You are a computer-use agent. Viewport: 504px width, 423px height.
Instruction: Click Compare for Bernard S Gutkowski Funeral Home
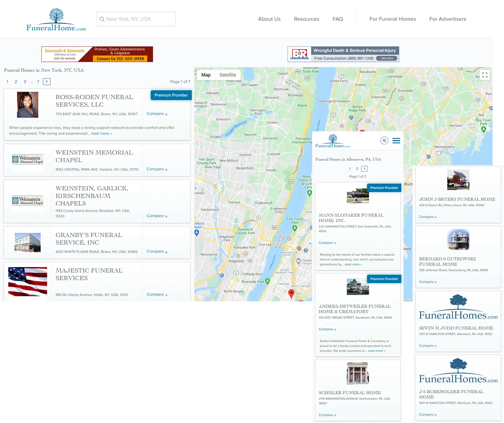coord(428,282)
